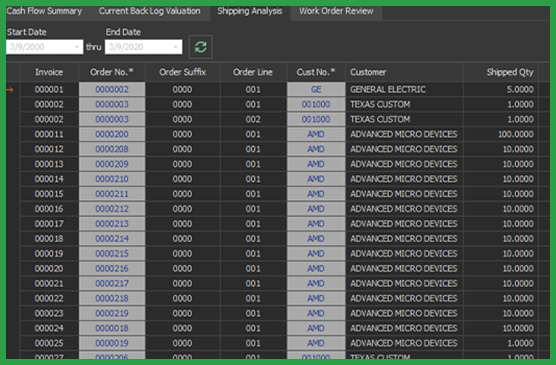Click Order Line 002 cell
Image resolution: width=556 pixels, height=365 pixels.
[x=253, y=119]
